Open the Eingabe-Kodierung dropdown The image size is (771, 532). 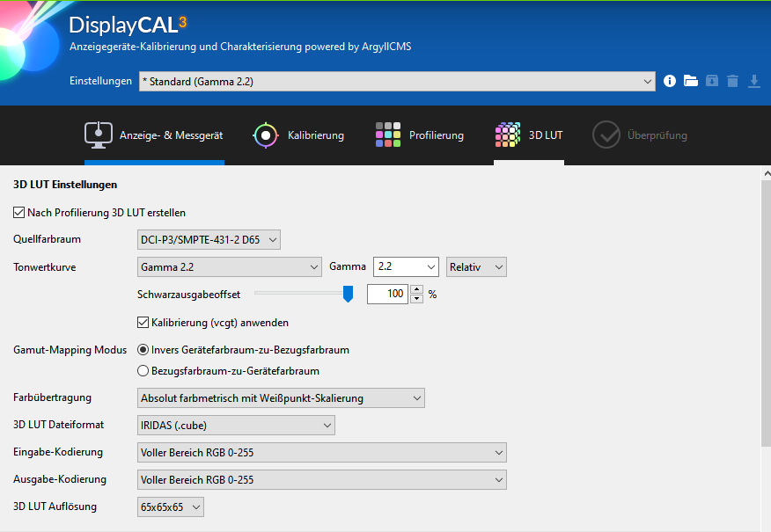[x=322, y=453]
